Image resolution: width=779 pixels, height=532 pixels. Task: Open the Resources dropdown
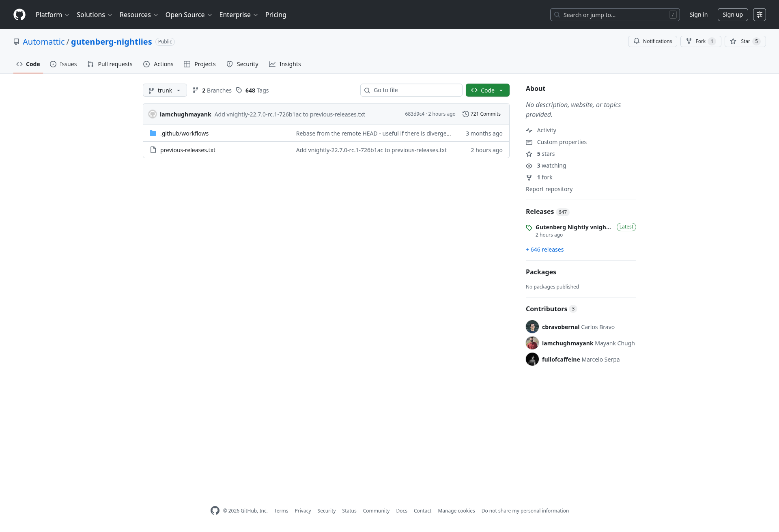click(139, 15)
